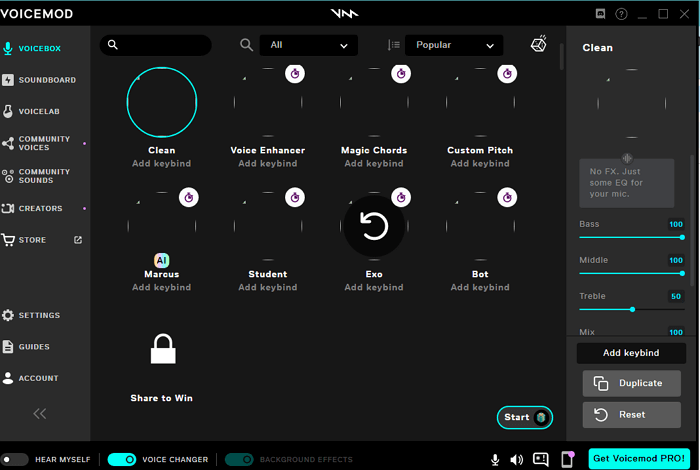The height and width of the screenshot is (470, 700).
Task: Click the speaker volume icon
Action: pos(517,460)
